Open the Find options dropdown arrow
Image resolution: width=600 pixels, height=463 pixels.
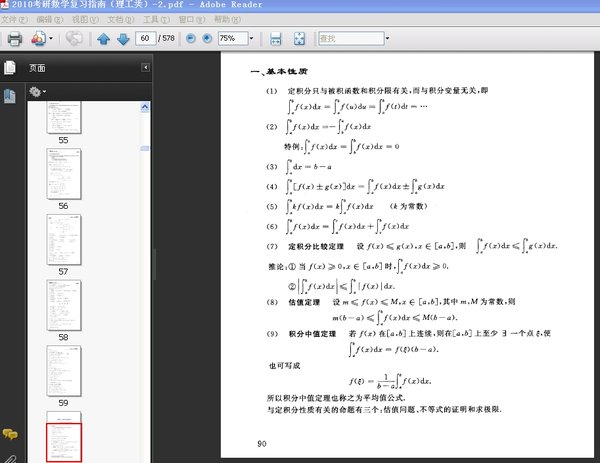(387, 38)
